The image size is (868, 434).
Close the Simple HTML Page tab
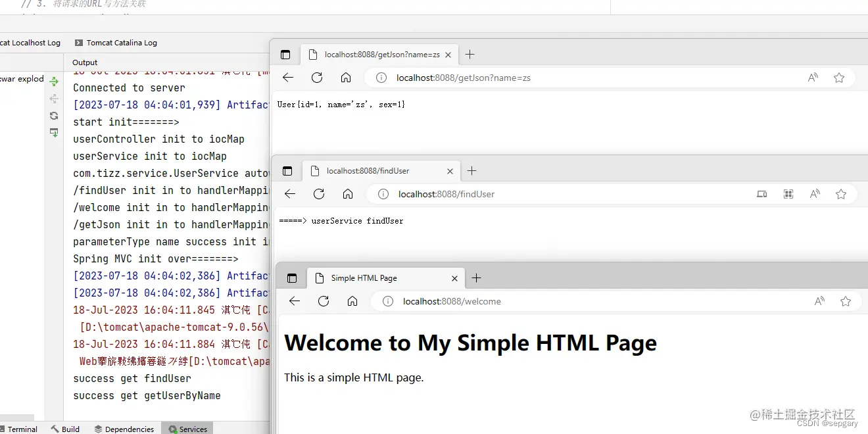pos(454,278)
